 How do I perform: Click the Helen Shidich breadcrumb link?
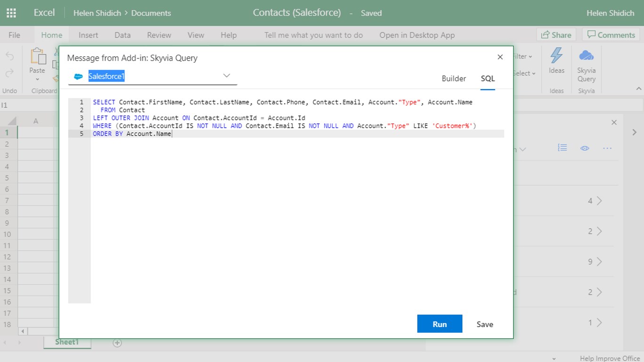(x=97, y=13)
